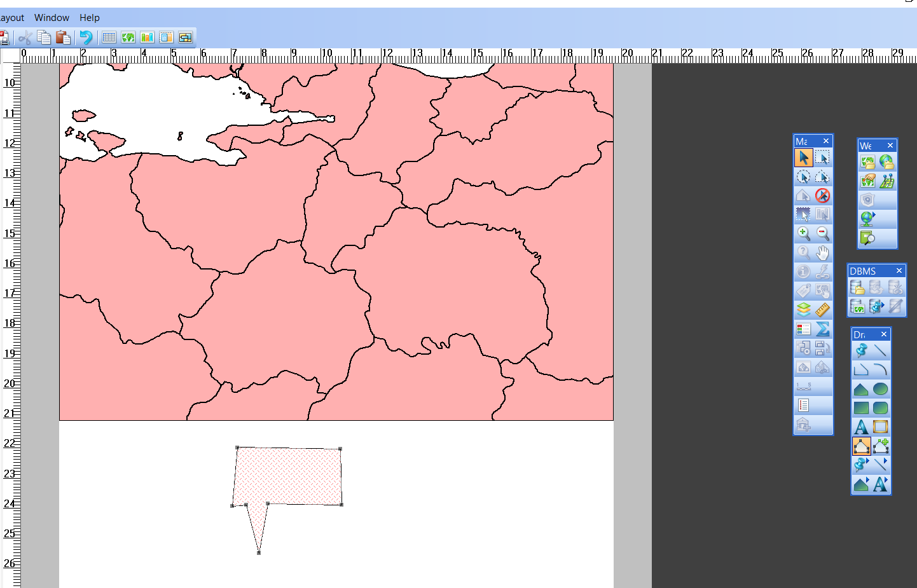Toggle the Reshape tool

pyautogui.click(x=861, y=446)
